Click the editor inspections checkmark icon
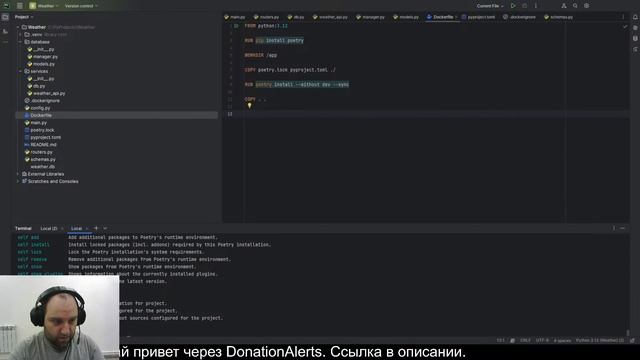The width and height of the screenshot is (640, 360). pyautogui.click(x=625, y=27)
